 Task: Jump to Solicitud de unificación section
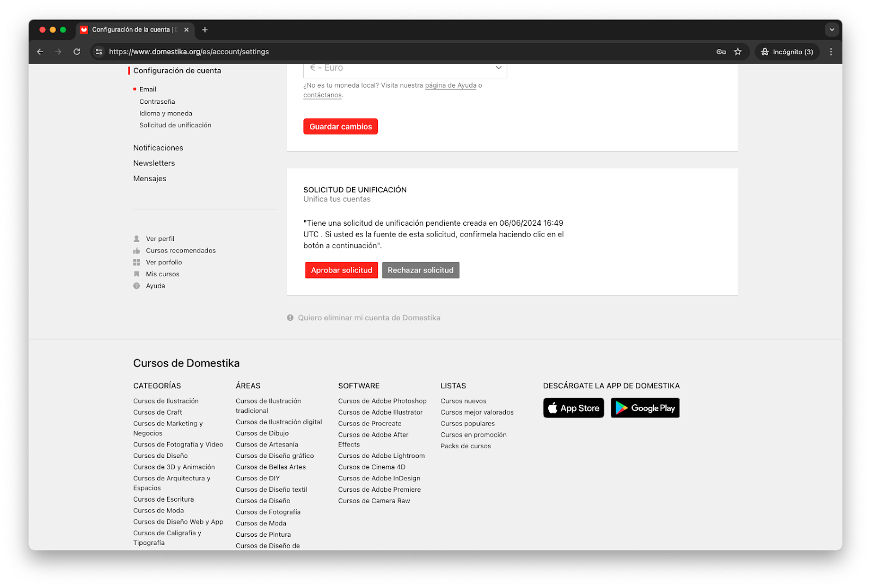pyautogui.click(x=175, y=125)
